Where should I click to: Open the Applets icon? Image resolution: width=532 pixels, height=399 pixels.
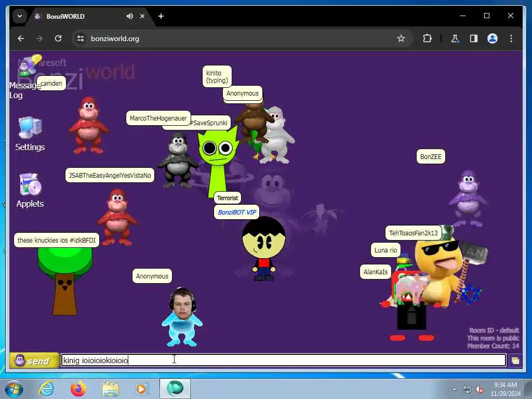pyautogui.click(x=30, y=190)
